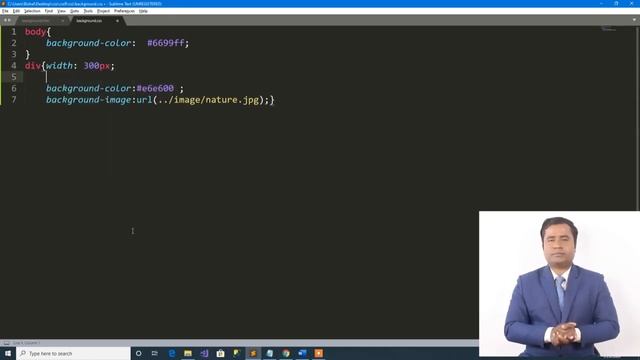Click the line and column status text
This screenshot has height=360, width=640.
click(x=26, y=343)
